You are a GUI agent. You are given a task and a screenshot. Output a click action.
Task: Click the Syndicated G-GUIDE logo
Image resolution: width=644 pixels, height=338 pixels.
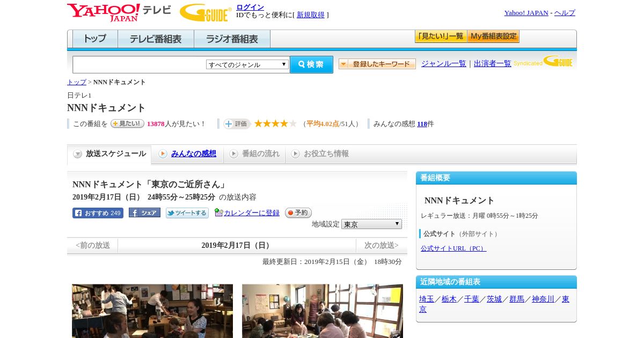[x=543, y=61]
